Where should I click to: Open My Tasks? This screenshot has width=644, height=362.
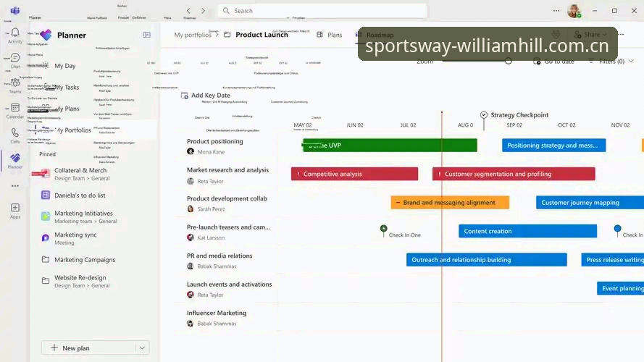click(x=67, y=87)
